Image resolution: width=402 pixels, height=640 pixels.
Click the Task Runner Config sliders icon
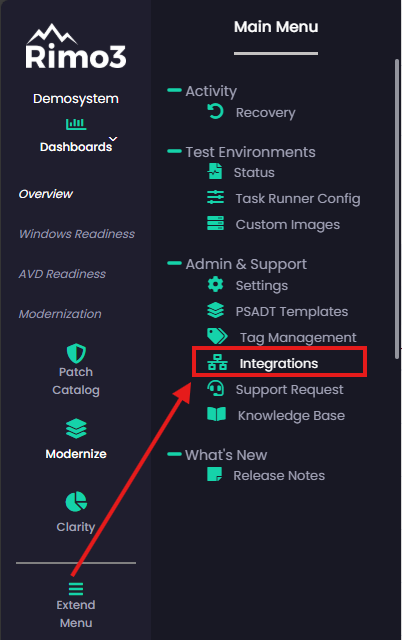(215, 198)
